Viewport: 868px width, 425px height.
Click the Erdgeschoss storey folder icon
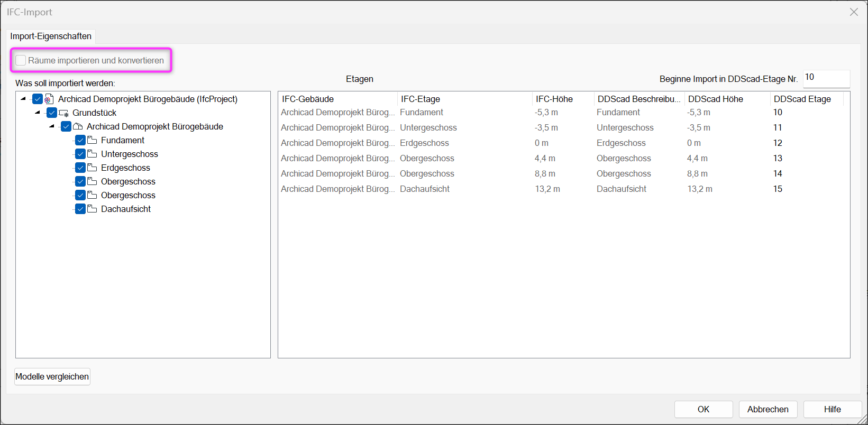92,168
